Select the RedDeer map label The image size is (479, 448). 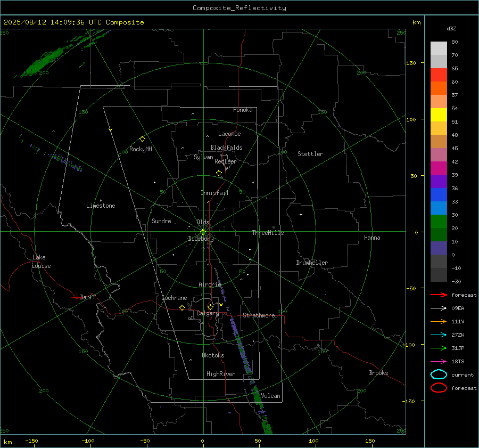tap(226, 161)
